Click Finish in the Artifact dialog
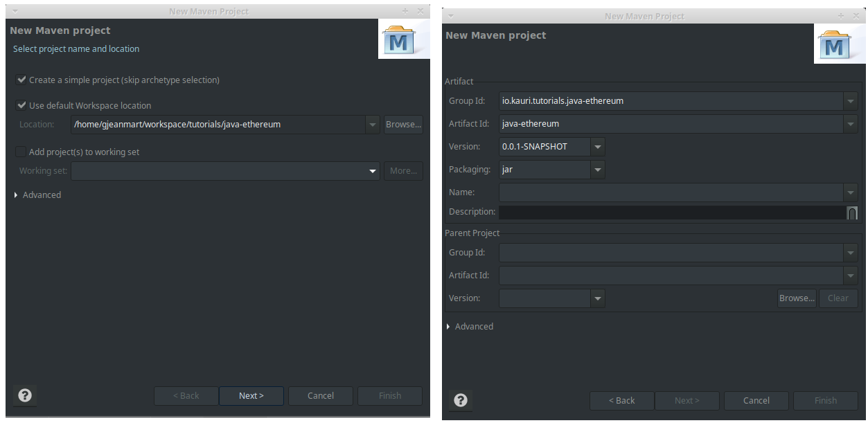 (826, 401)
